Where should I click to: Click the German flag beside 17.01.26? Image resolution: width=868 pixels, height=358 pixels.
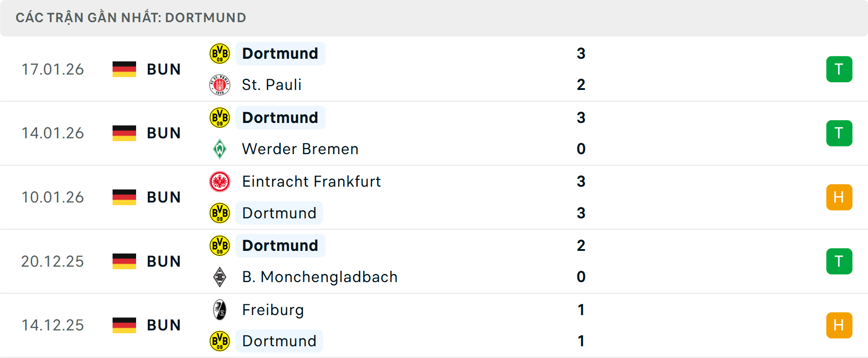(x=124, y=69)
